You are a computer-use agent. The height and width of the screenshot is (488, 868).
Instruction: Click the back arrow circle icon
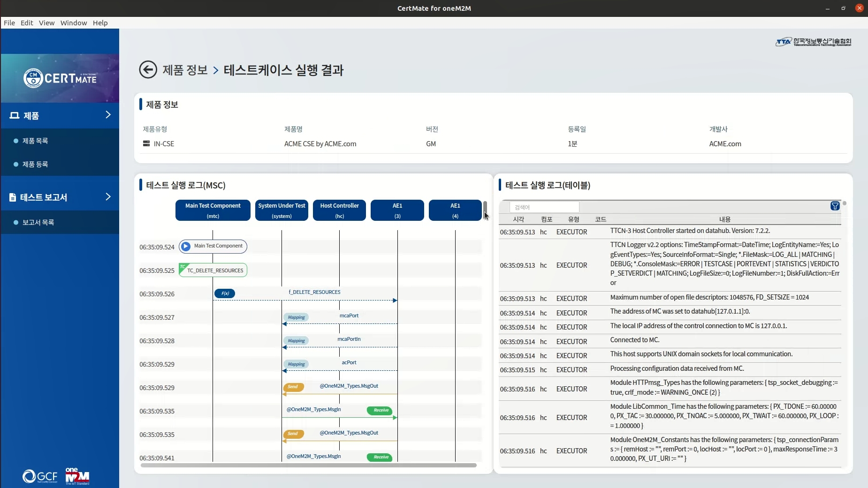pyautogui.click(x=148, y=70)
